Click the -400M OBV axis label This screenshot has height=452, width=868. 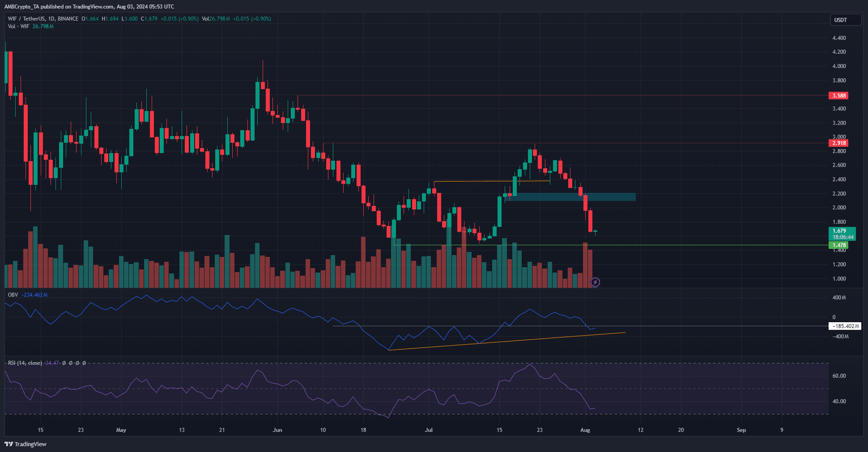tap(840, 337)
